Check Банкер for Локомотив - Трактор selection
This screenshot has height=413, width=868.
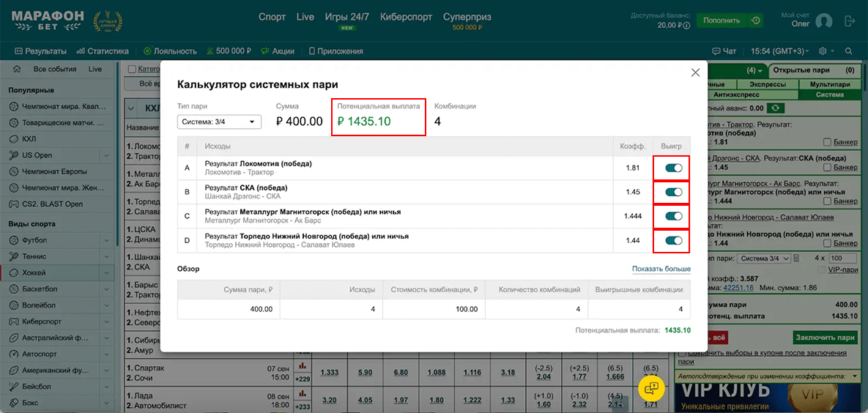[x=828, y=141]
